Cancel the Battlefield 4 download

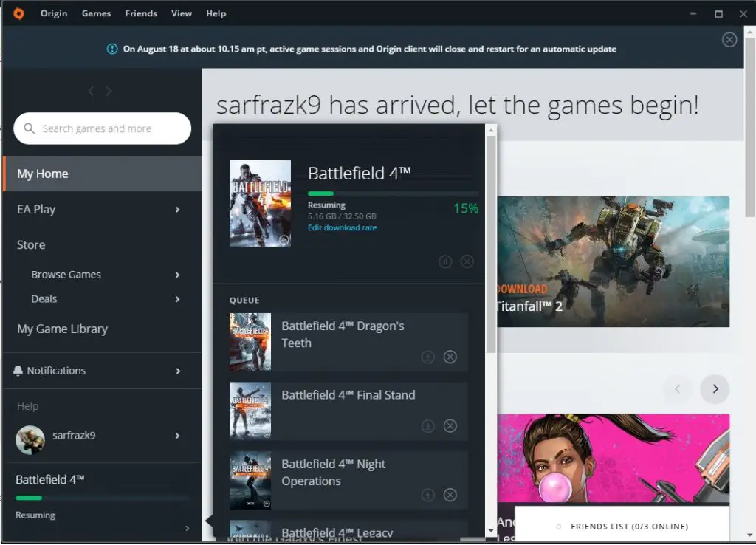click(467, 261)
